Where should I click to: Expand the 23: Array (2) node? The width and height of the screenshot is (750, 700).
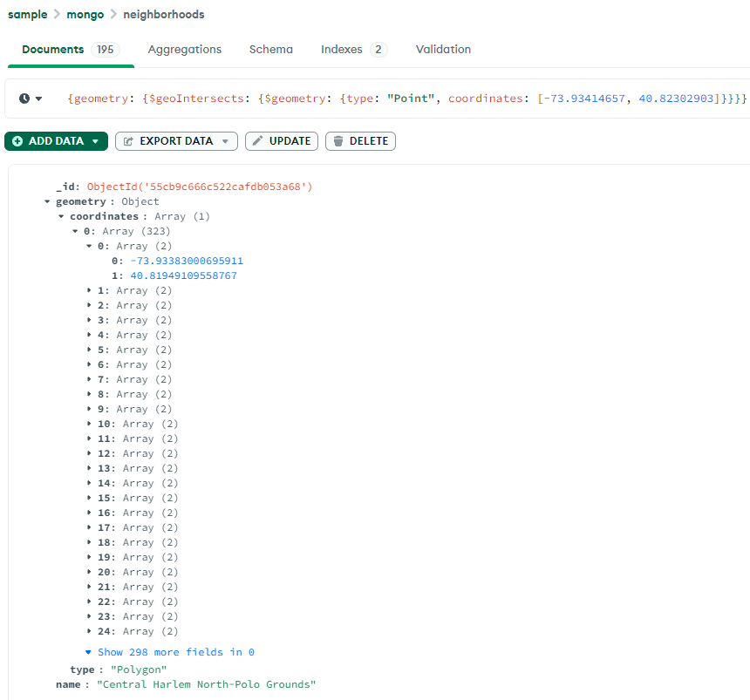tap(88, 617)
